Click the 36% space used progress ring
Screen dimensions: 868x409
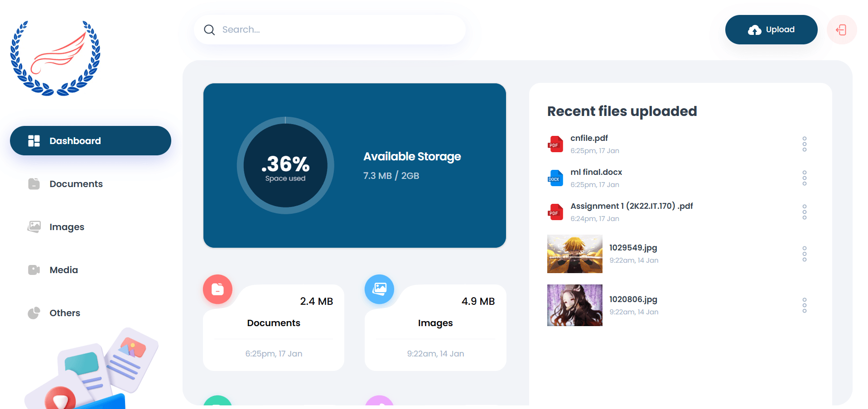tap(285, 166)
